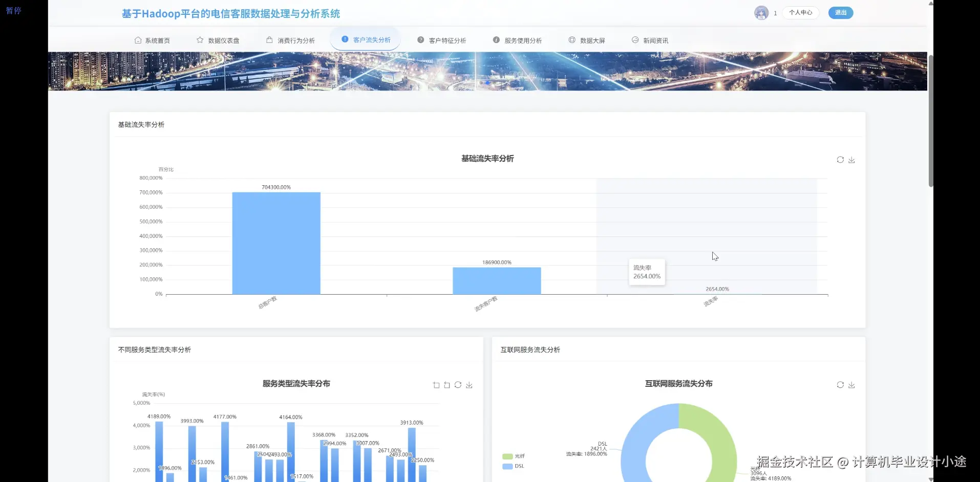980x482 pixels.
Task: Click the scrollbar up arrow
Action: tap(931, 3)
